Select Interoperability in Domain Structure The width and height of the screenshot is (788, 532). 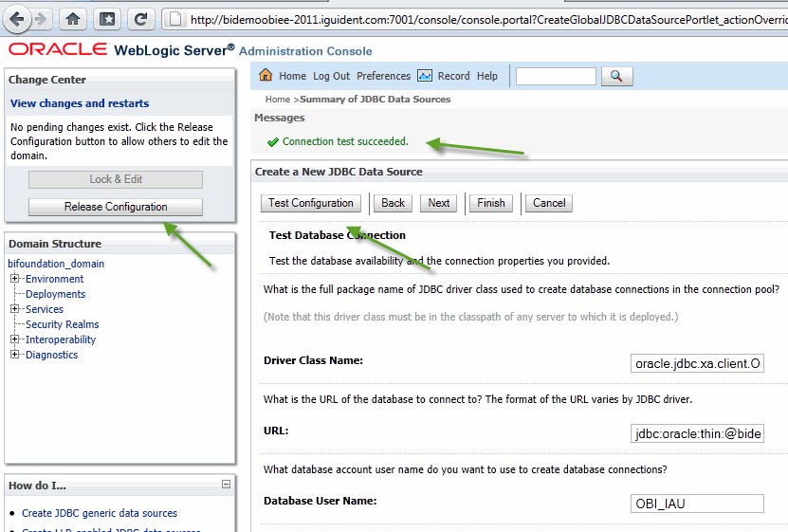(x=61, y=339)
